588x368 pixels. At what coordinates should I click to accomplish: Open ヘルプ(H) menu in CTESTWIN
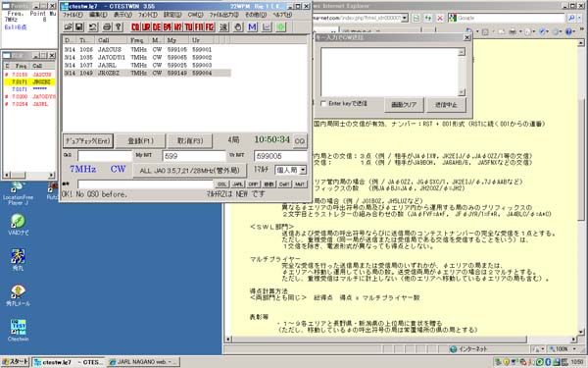tap(282, 15)
